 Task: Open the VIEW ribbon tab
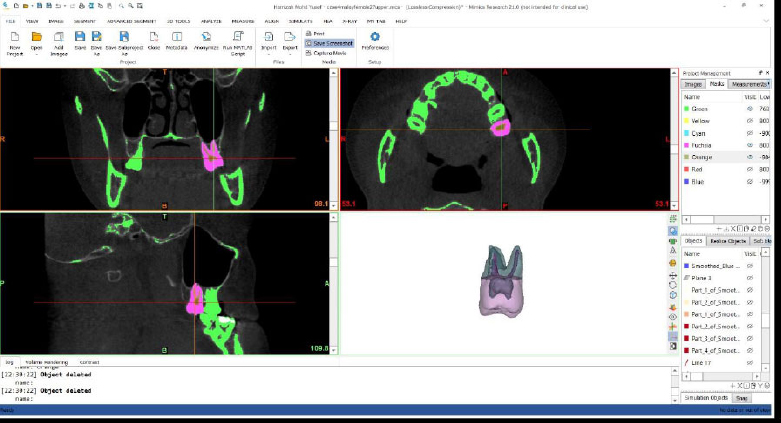[x=32, y=21]
